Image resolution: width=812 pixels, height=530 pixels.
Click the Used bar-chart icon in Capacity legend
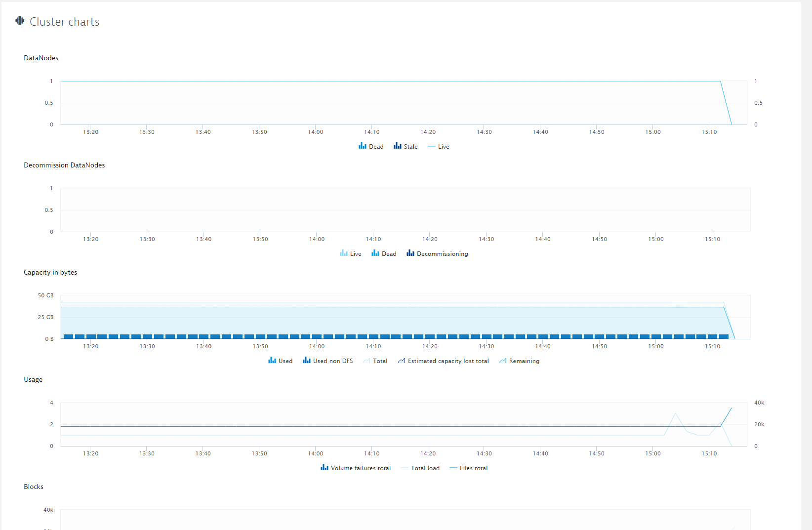click(x=272, y=361)
